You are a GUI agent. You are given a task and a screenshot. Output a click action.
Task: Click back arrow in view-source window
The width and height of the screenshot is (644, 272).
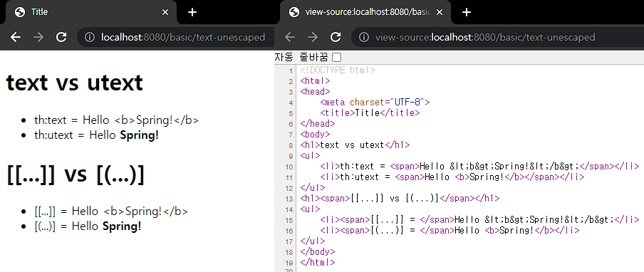(290, 37)
